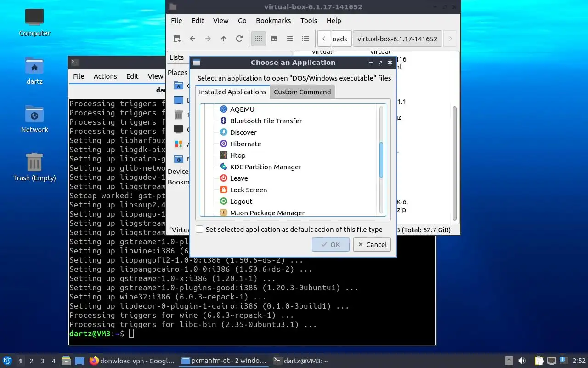The width and height of the screenshot is (588, 368).
Task: Open the terminal Actions menu
Action: pos(105,76)
